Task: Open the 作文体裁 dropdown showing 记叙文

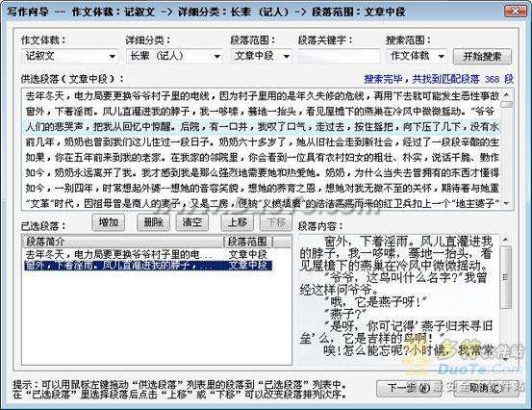Action: [69, 56]
